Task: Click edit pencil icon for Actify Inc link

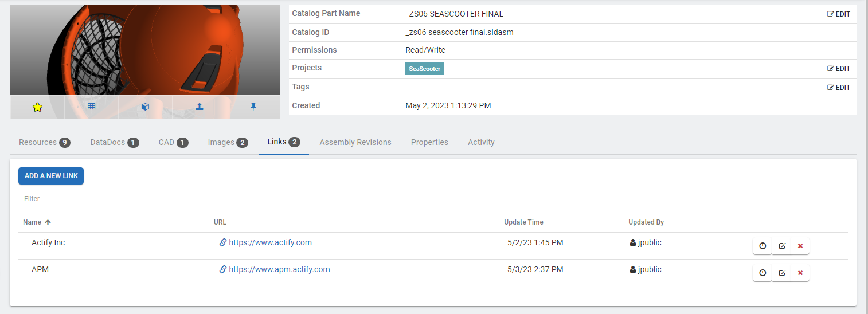Action: point(781,246)
